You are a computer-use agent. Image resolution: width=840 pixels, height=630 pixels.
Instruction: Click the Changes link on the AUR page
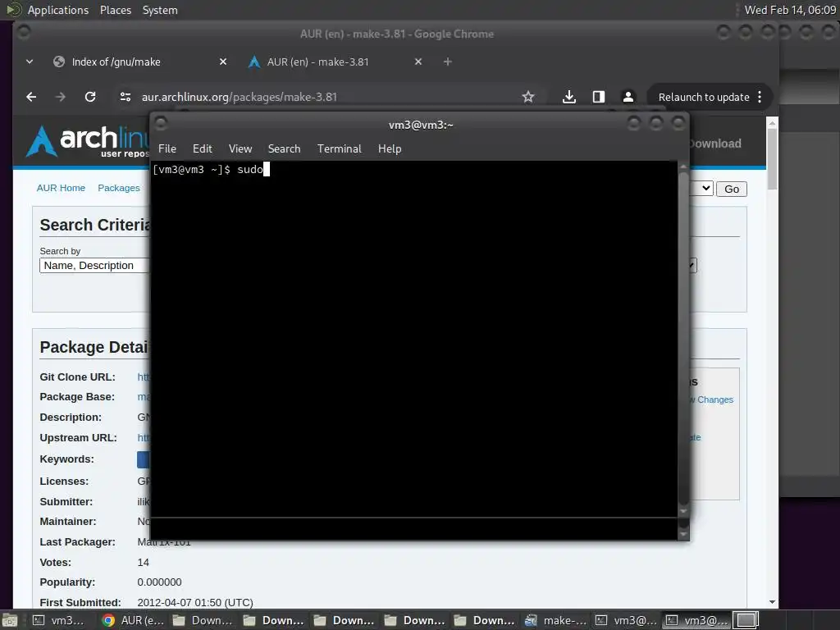(x=714, y=399)
